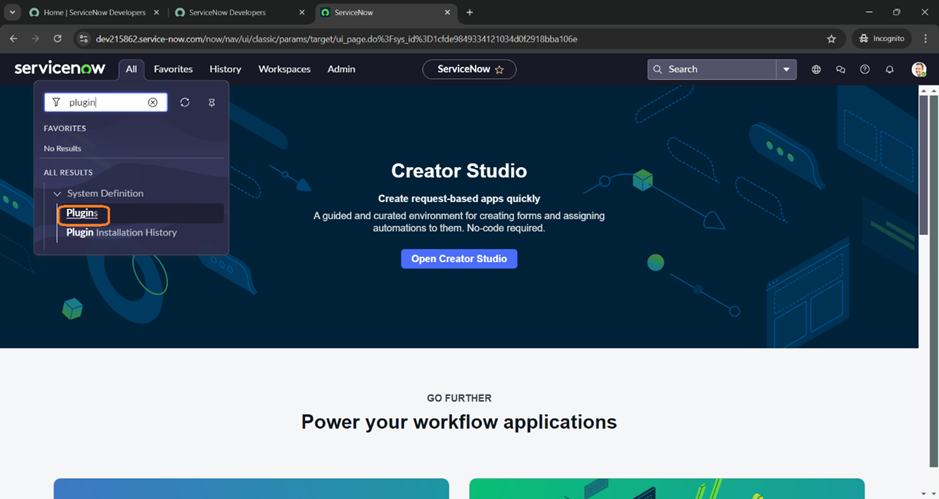This screenshot has height=499, width=939.
Task: Bookmark this page with the star icon
Action: (831, 39)
